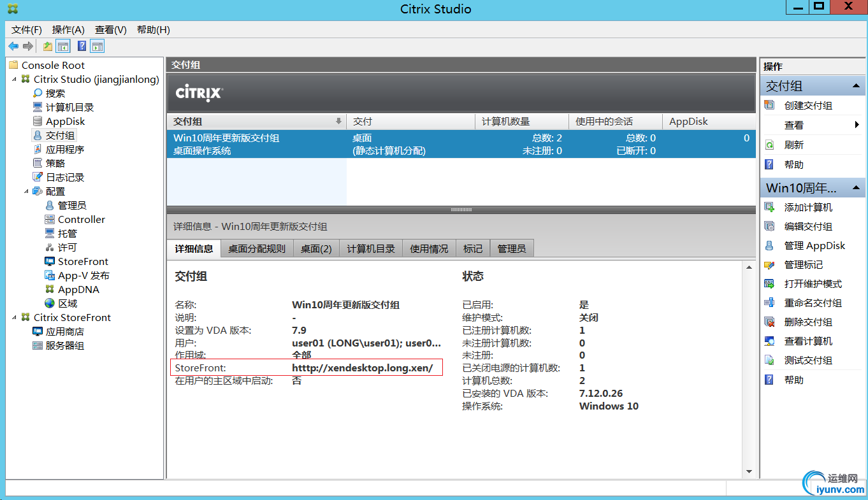
Task: Collapse the 配置 tree node
Action: click(26, 192)
